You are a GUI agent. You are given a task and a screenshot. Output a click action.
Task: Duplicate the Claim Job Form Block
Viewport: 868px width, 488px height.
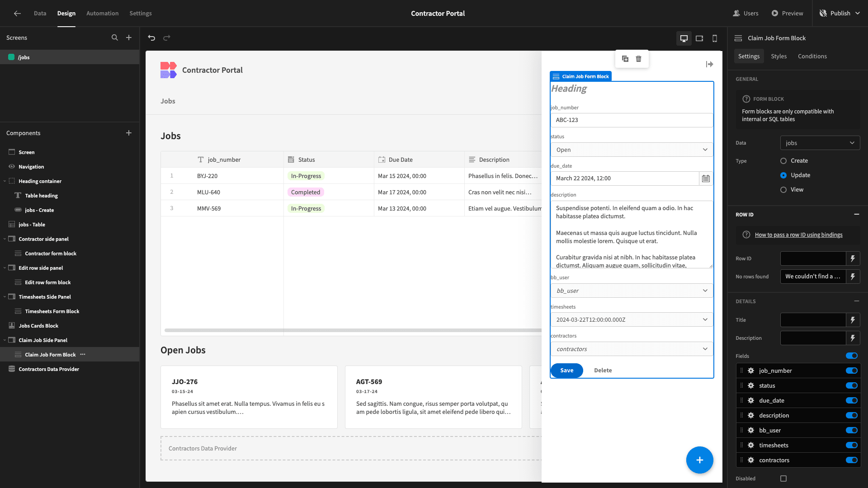click(x=625, y=59)
